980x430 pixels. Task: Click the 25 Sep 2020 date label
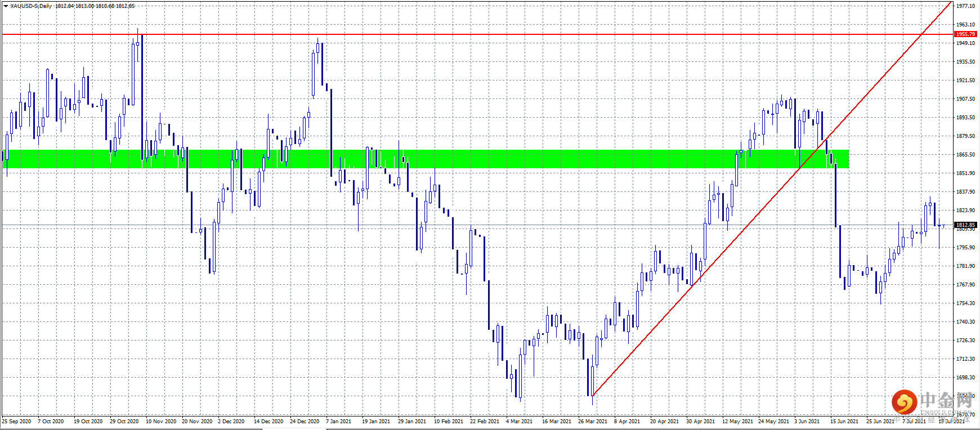point(16,422)
